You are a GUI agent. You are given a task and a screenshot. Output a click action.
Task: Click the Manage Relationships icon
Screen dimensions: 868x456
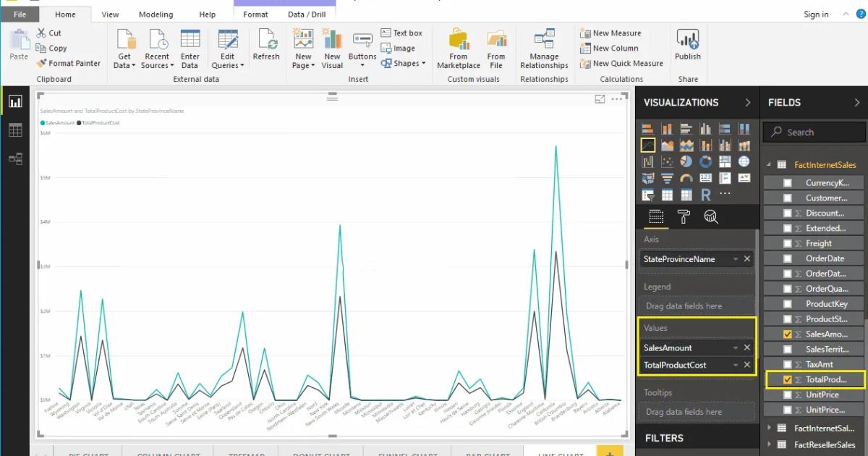click(543, 45)
